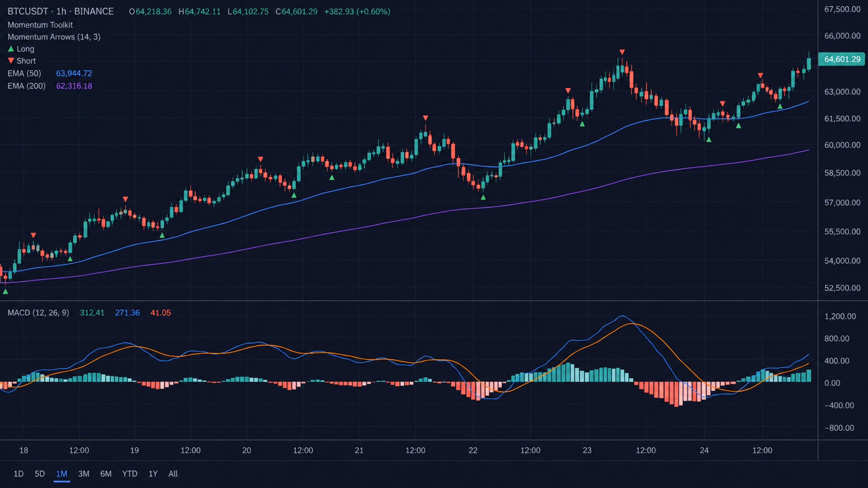Click the Momentum Toolkit indicator label

pos(40,25)
